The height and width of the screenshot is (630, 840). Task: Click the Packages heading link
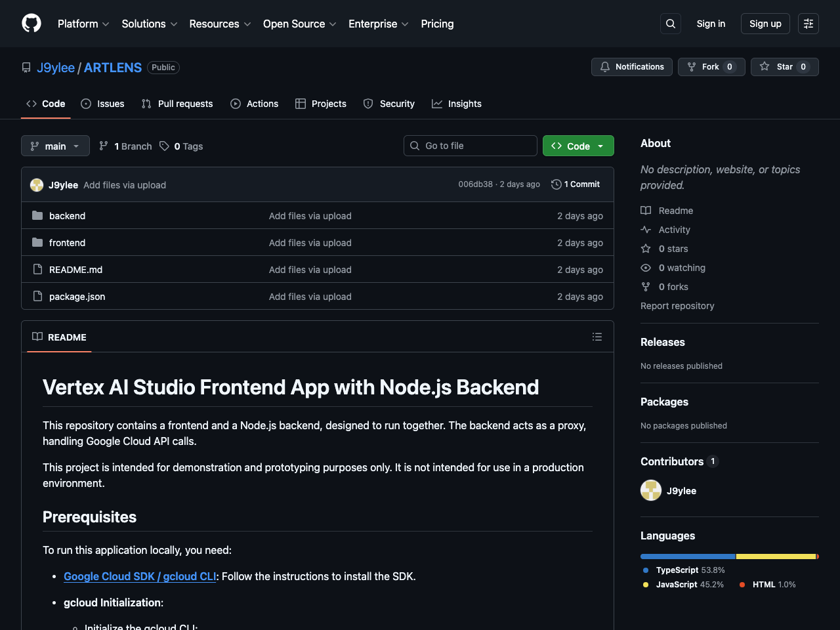click(x=664, y=402)
